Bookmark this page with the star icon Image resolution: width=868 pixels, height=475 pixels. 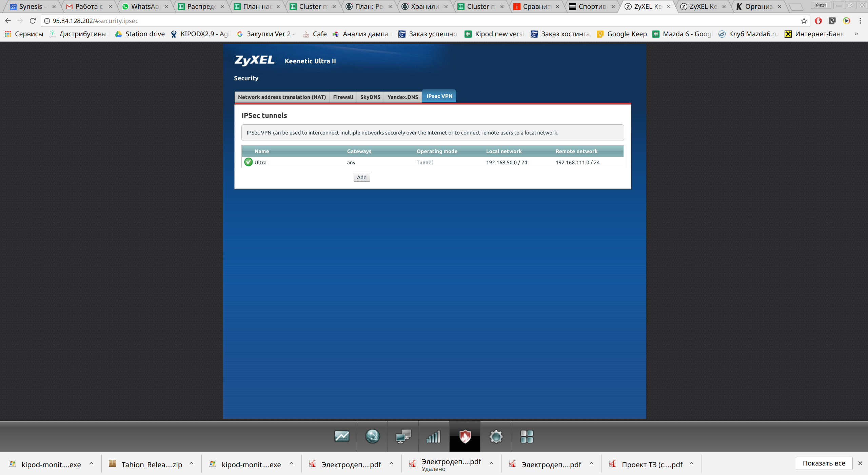804,21
